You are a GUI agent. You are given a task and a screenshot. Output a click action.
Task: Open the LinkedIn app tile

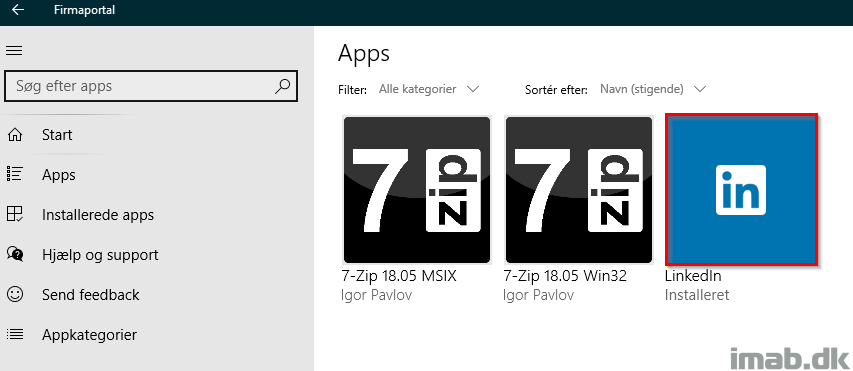click(x=741, y=190)
